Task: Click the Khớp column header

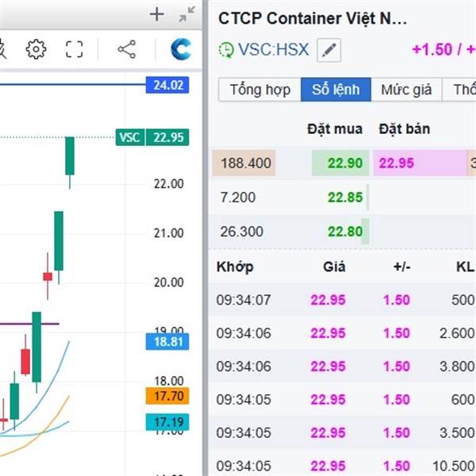Action: [235, 267]
